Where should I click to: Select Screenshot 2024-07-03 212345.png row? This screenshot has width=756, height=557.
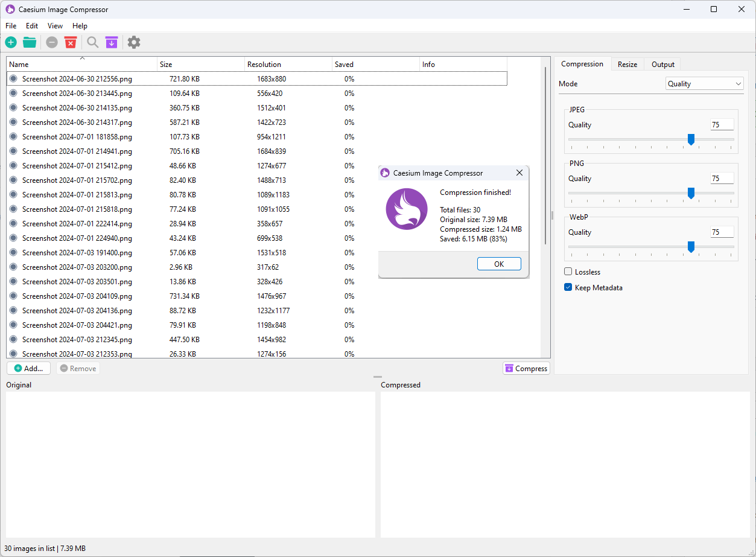click(x=257, y=340)
